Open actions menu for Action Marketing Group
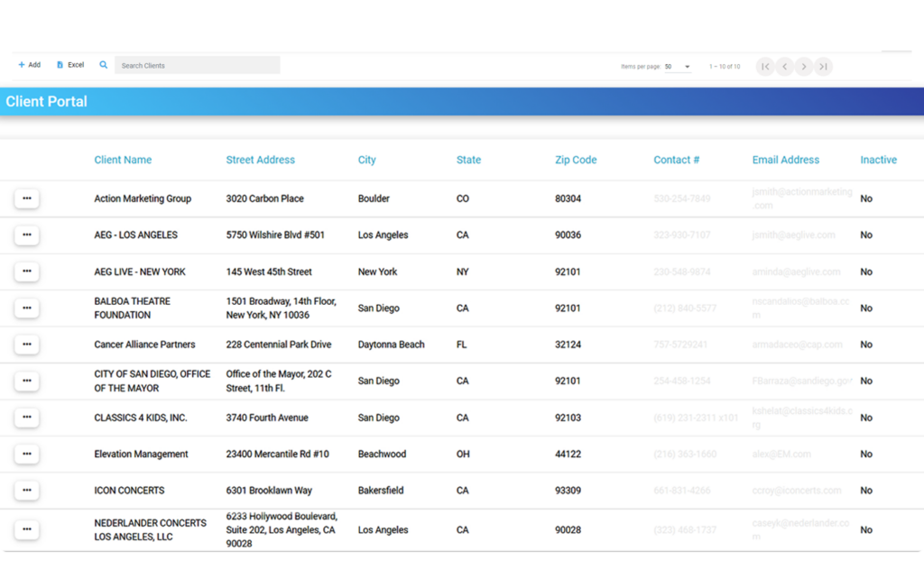 tap(26, 198)
